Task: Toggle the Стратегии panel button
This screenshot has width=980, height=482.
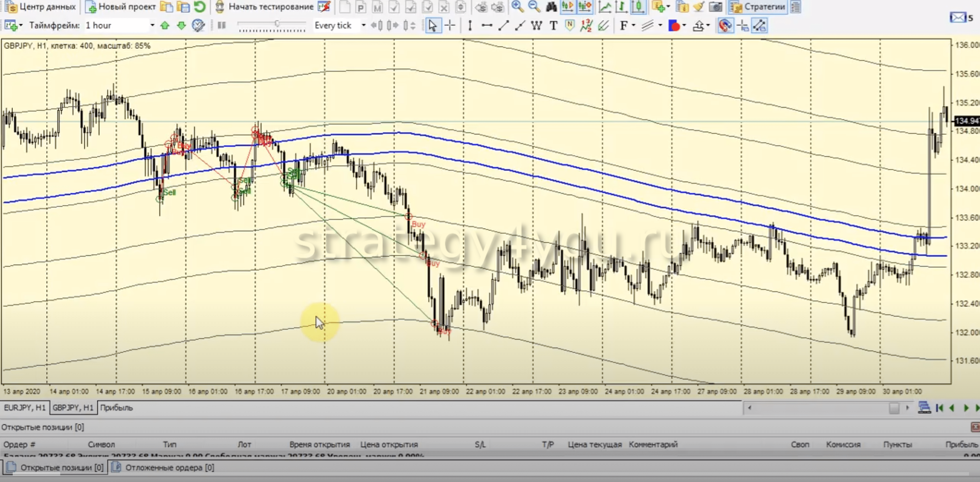Action: 758,6
